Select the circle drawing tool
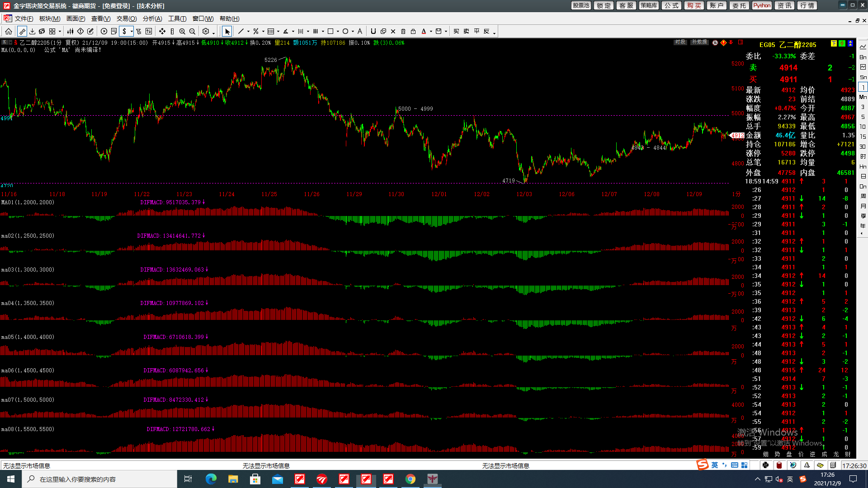Screen dimensions: 868x488 coord(345,31)
